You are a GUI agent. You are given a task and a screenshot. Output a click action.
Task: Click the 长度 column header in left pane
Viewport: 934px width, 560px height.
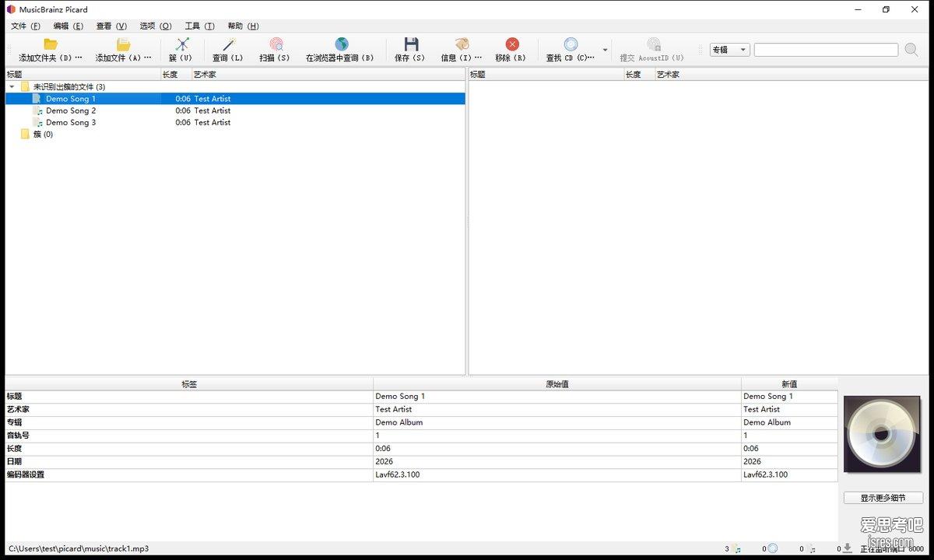coord(176,75)
